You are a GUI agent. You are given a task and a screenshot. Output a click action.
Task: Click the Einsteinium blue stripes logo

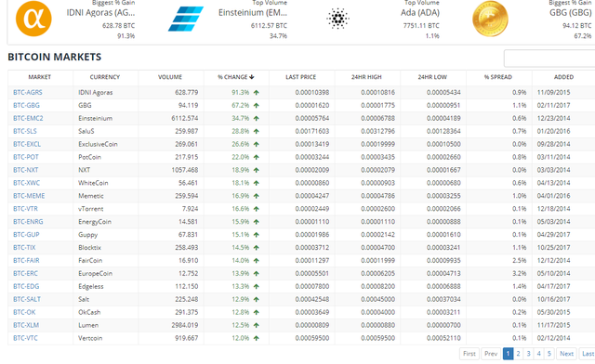pos(186,19)
